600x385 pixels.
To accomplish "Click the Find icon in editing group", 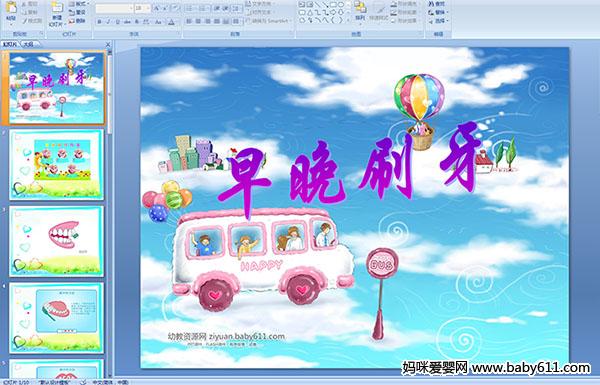I will click(x=437, y=4).
